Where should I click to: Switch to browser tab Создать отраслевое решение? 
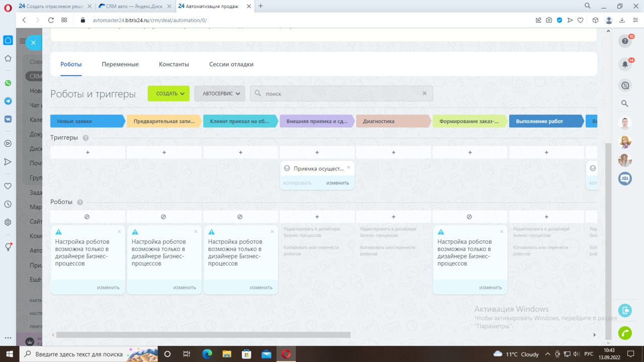point(55,6)
